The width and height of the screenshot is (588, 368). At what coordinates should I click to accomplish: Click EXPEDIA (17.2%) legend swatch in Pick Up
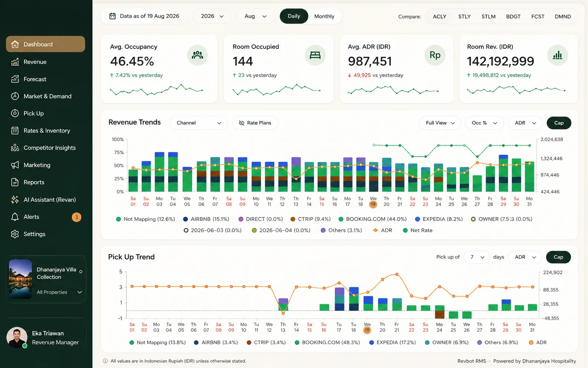tap(371, 342)
